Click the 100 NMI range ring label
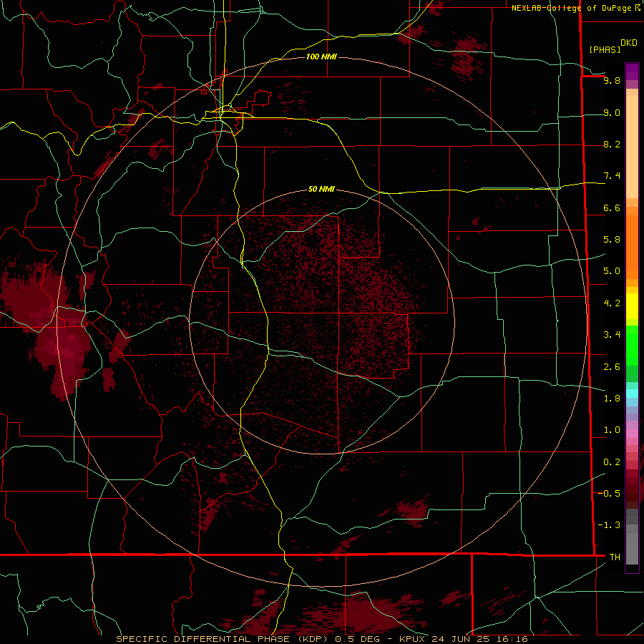Image resolution: width=644 pixels, height=644 pixels. coord(321,57)
